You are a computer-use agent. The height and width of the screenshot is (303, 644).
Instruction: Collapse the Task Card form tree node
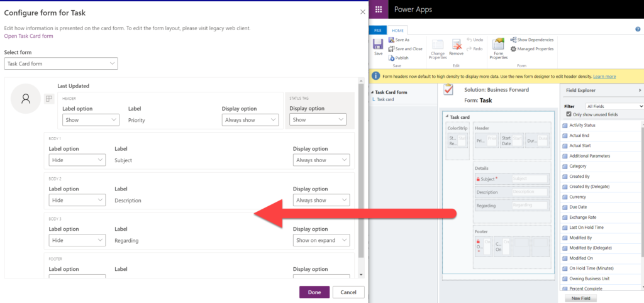pyautogui.click(x=372, y=92)
